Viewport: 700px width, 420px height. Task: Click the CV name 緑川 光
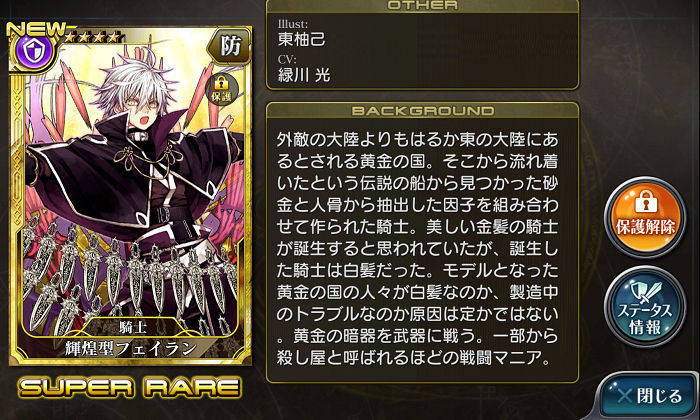click(x=304, y=75)
